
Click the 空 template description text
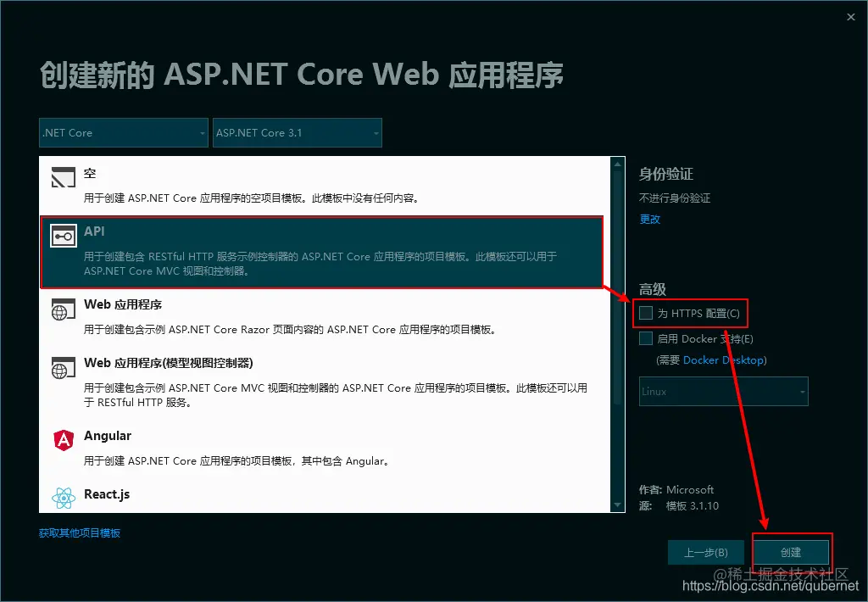(251, 198)
